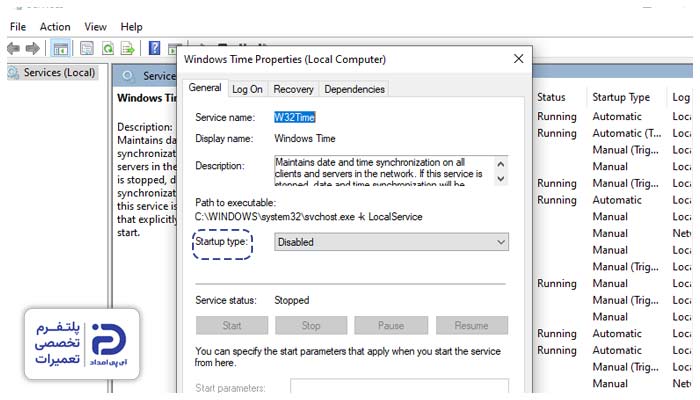Click the green Refresh toolbar icon
The height and width of the screenshot is (400, 700).
pyautogui.click(x=108, y=48)
